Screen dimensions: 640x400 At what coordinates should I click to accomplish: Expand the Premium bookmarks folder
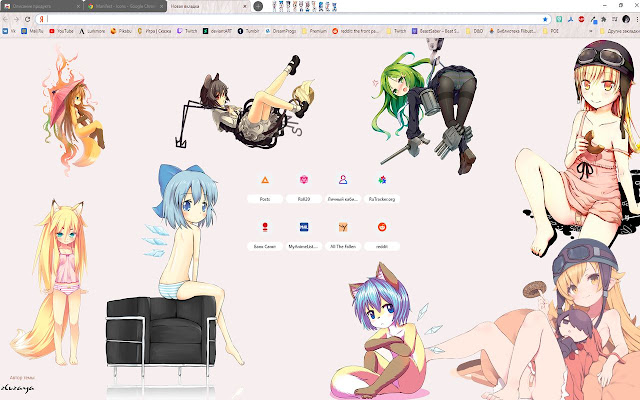click(x=314, y=31)
